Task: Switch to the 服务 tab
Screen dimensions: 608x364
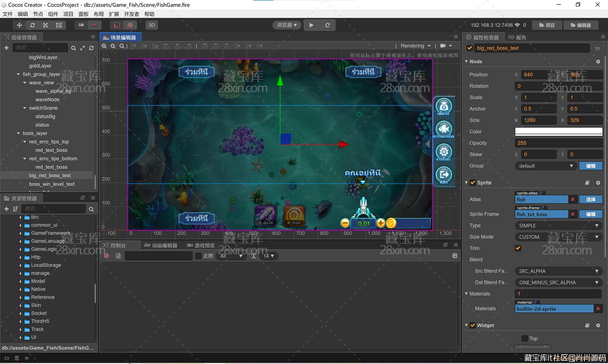Action: [517, 37]
